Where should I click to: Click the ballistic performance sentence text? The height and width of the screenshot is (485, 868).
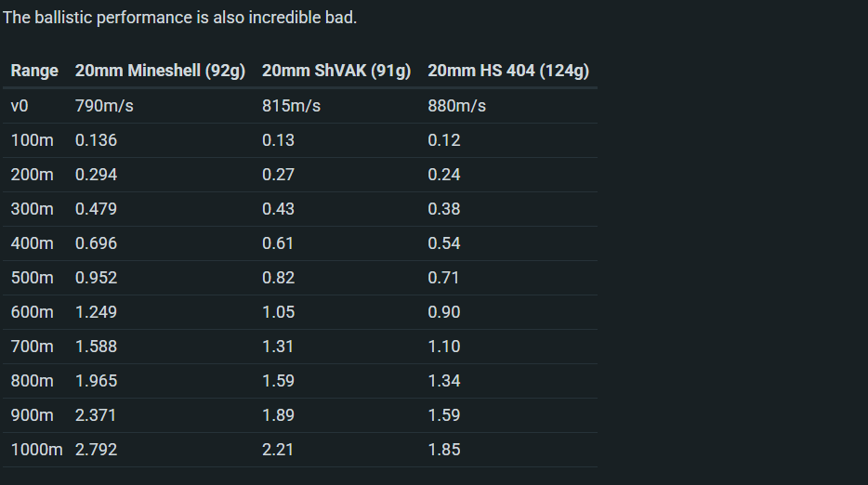pos(179,18)
